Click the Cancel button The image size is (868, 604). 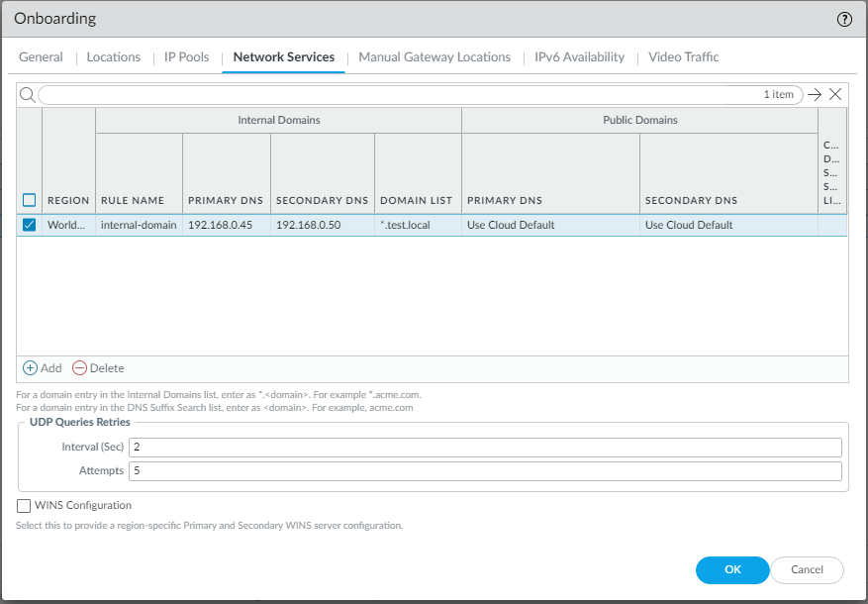tap(807, 569)
